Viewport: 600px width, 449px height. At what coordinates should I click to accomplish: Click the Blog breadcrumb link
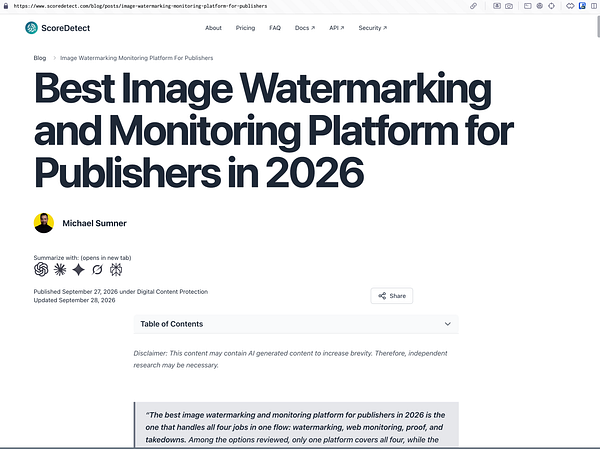(40, 58)
